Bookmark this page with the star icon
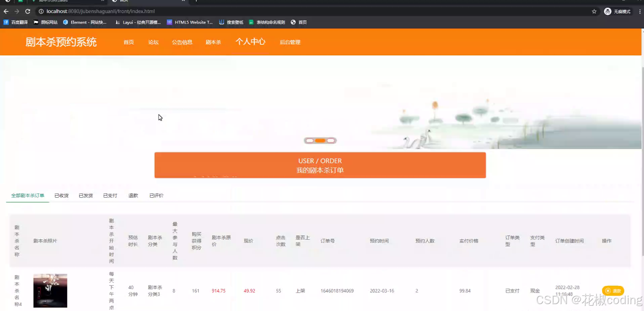Image resolution: width=644 pixels, height=311 pixels. (594, 11)
